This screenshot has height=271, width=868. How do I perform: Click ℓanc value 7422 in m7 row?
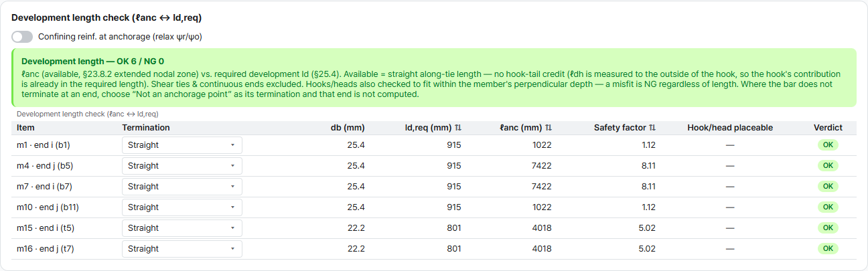pos(540,187)
